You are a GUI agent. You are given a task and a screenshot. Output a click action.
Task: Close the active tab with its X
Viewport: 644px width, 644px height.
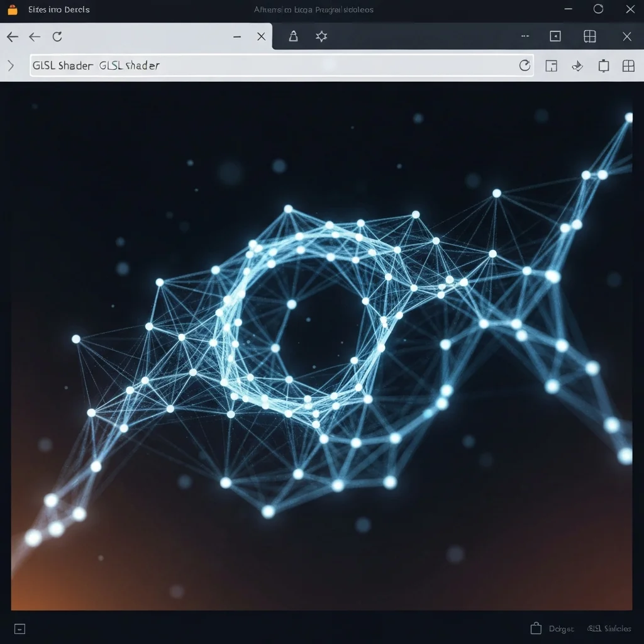coord(262,36)
